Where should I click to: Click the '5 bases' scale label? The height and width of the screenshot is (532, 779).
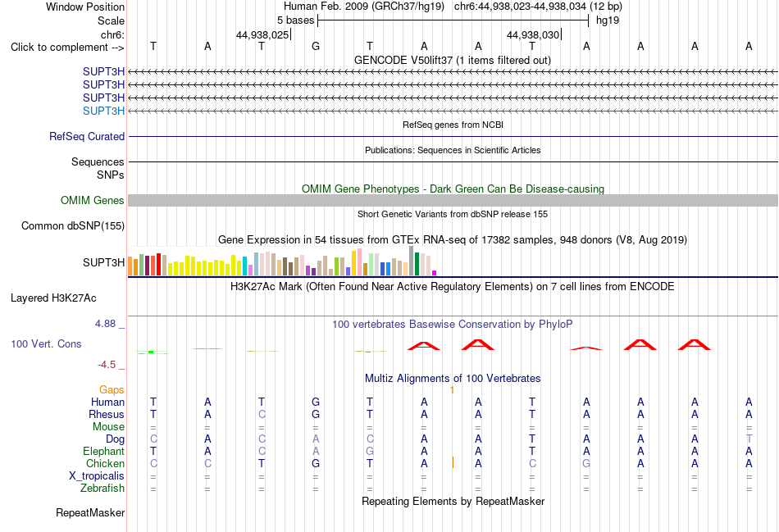[x=295, y=20]
